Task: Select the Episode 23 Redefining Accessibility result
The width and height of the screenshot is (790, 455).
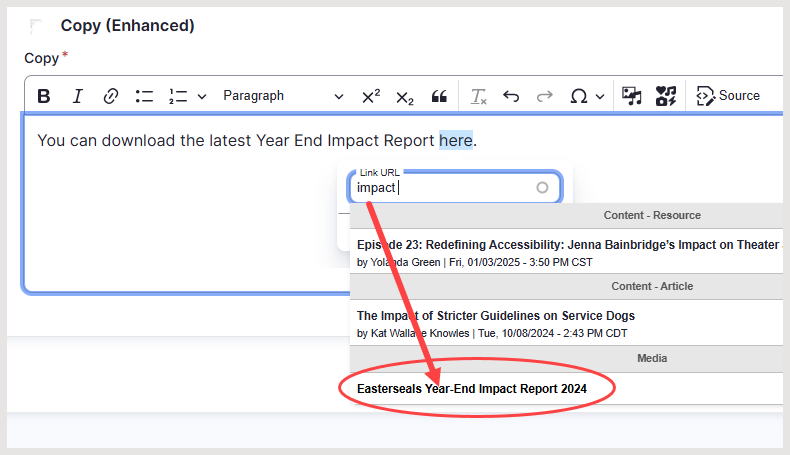Action: (x=566, y=252)
